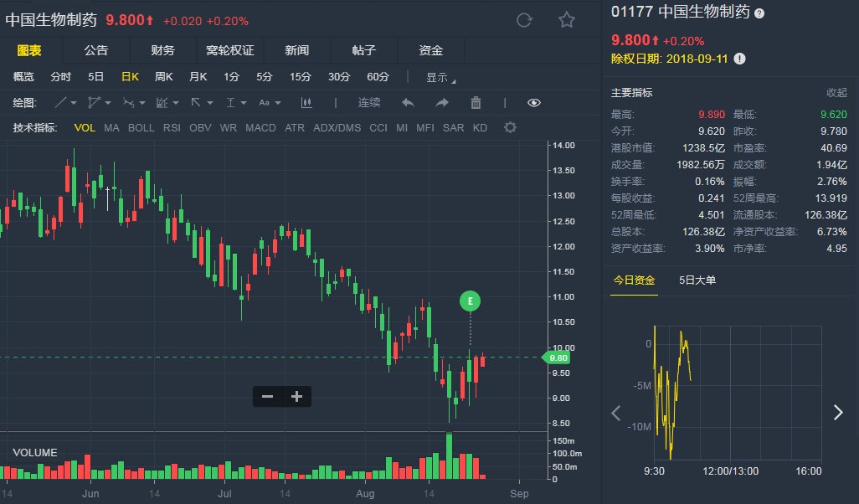Click the redo arrow in the drawing toolbar
The image size is (859, 504).
pos(442,103)
